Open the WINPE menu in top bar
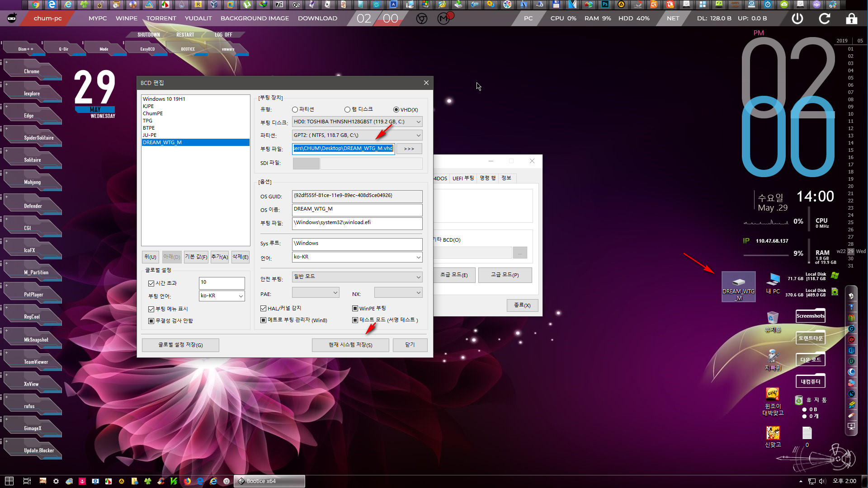 point(126,19)
